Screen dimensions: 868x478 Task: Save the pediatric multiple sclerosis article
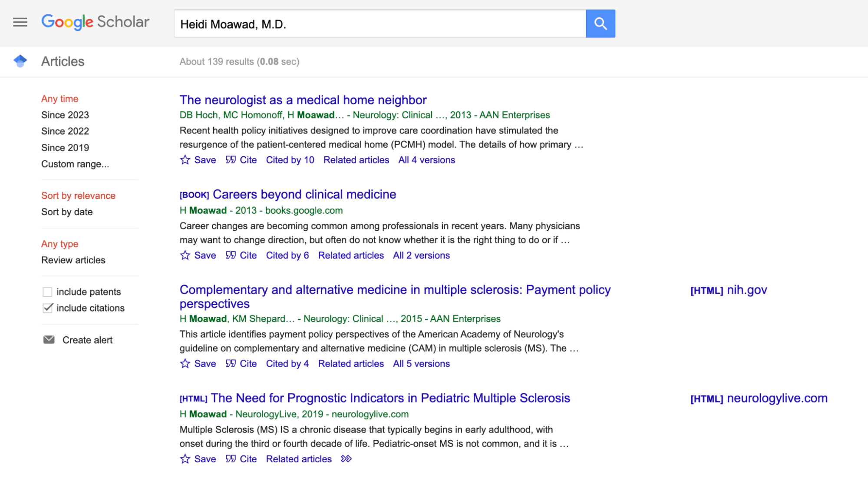(x=185, y=459)
